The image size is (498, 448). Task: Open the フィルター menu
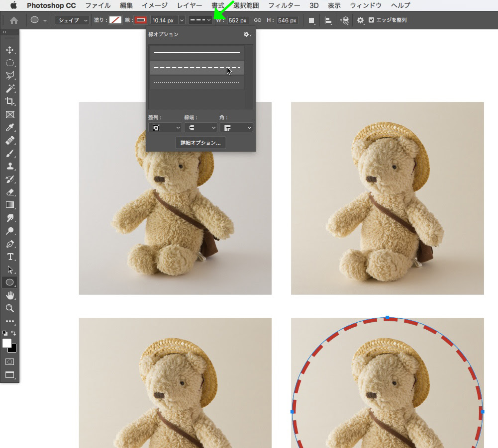[x=284, y=5]
